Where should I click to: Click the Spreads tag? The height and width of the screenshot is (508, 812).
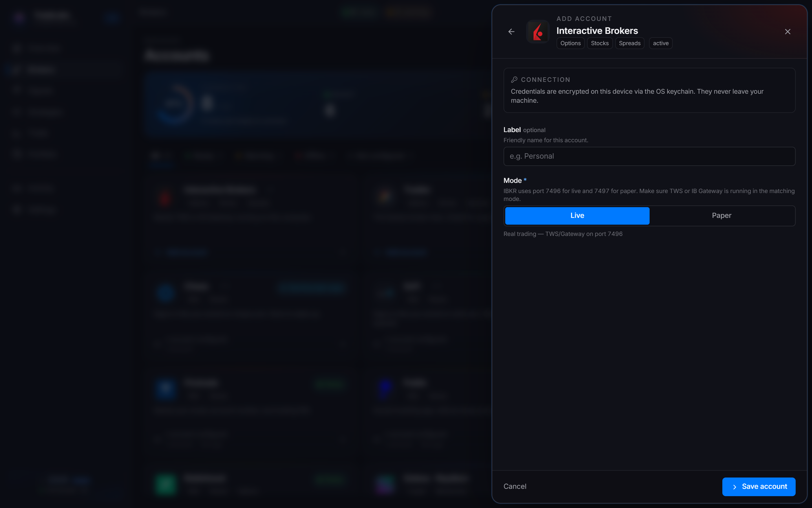point(630,43)
